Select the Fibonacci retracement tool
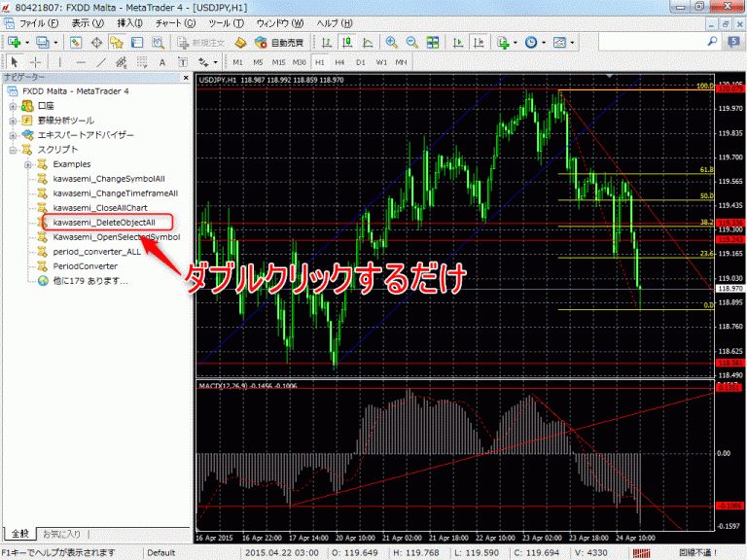Image resolution: width=747 pixels, height=560 pixels. point(142,62)
